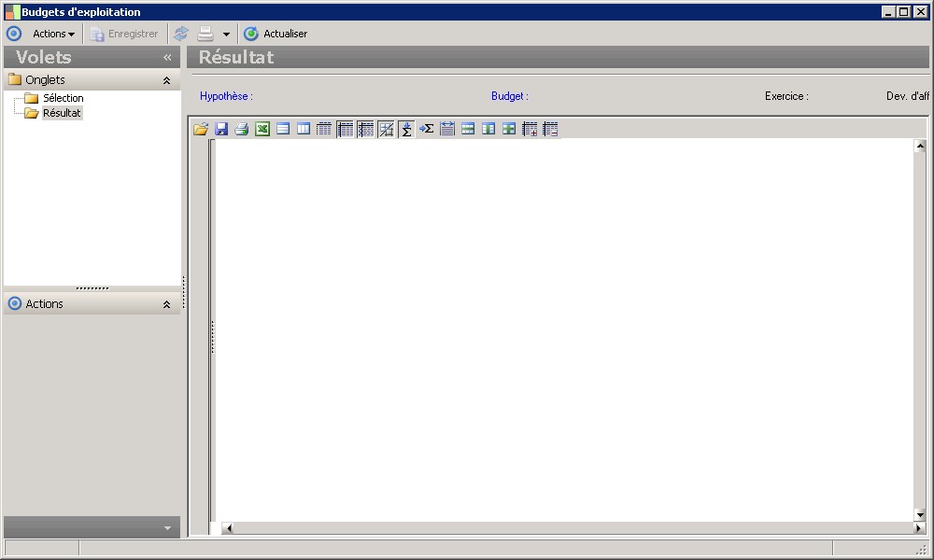The image size is (934, 560).
Task: Click the horizontal rows layout icon
Action: tap(283, 129)
